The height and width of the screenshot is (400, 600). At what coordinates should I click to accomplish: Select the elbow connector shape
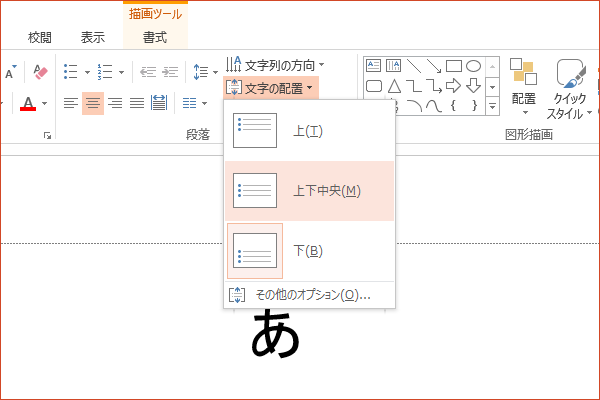(414, 86)
